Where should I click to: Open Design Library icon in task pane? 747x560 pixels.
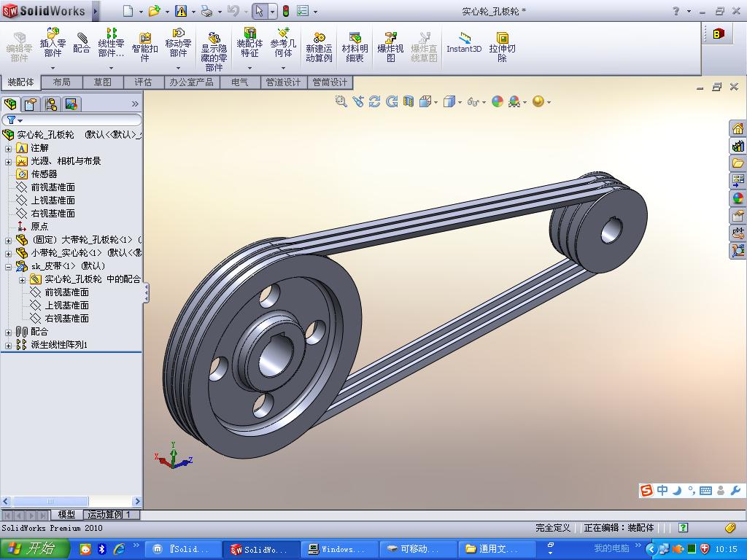point(738,146)
